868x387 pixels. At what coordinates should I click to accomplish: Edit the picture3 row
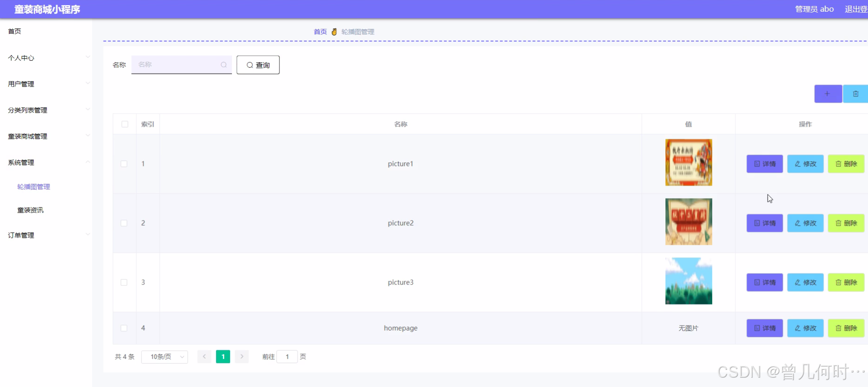805,282
